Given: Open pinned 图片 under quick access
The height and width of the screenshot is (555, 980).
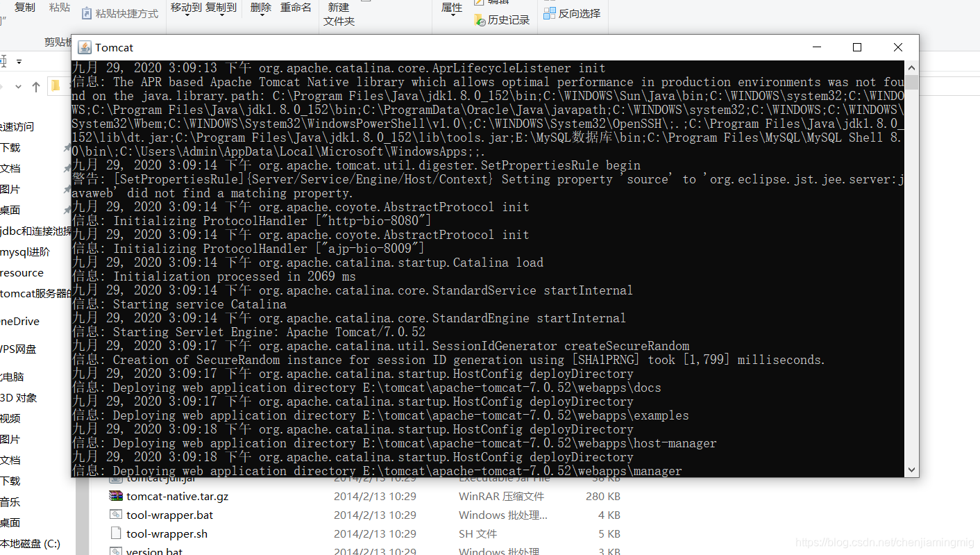Looking at the screenshot, I should [x=10, y=189].
